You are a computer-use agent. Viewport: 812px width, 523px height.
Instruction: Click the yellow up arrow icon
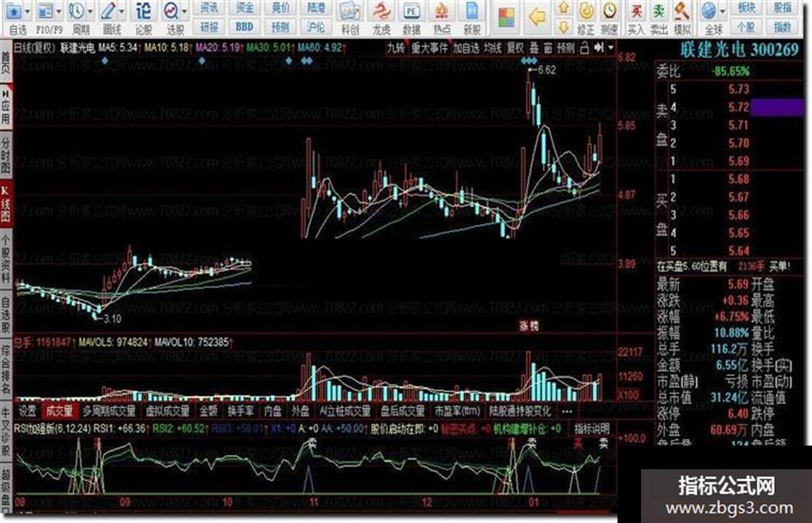coord(564,9)
